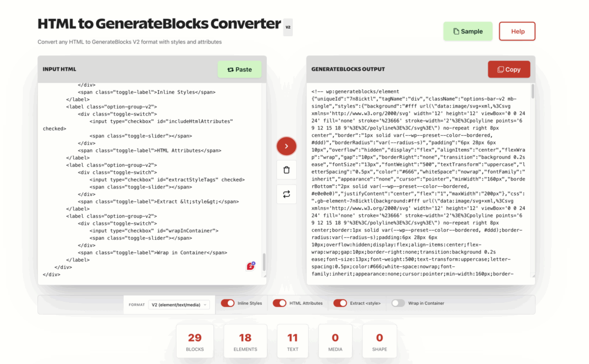Click the swap arrows icon button
589x364 pixels.
(286, 194)
